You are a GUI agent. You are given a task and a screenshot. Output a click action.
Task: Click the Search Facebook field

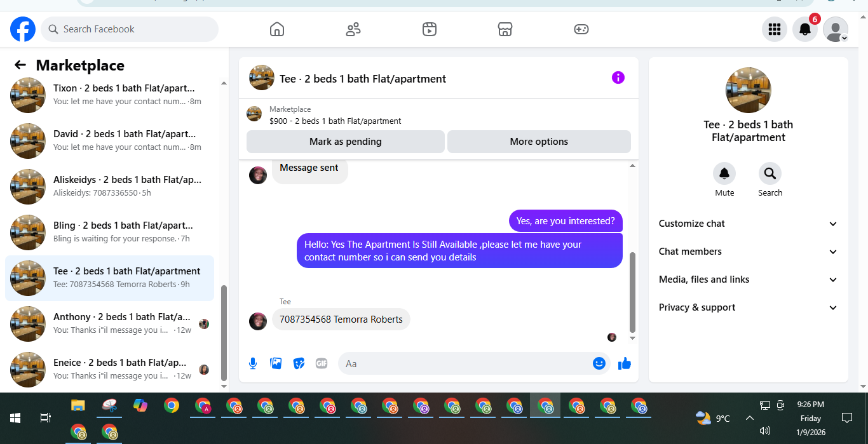(x=130, y=29)
